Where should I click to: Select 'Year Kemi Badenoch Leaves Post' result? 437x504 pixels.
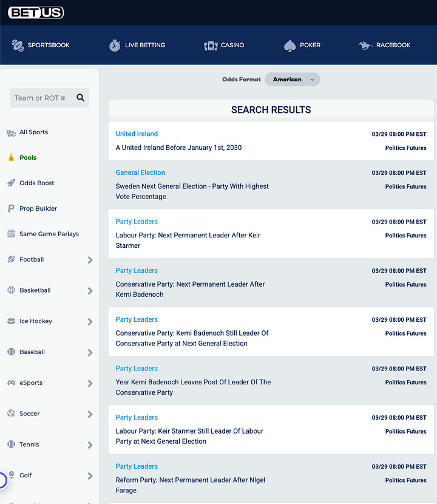pos(193,387)
